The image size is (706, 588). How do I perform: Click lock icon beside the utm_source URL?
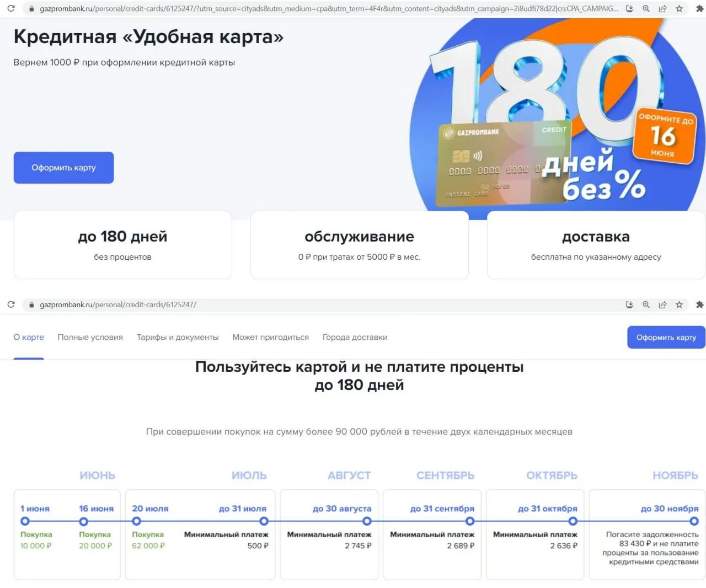point(31,9)
